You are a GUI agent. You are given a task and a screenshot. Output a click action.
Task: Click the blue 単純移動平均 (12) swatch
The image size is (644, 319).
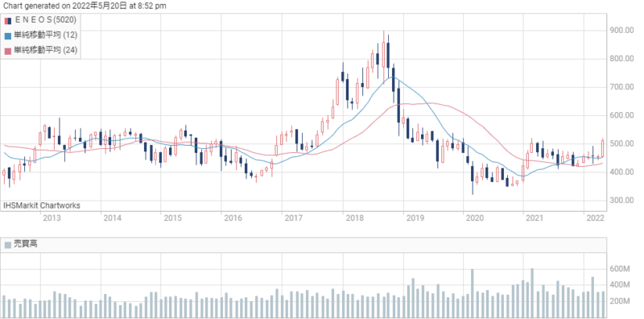[x=8, y=35]
